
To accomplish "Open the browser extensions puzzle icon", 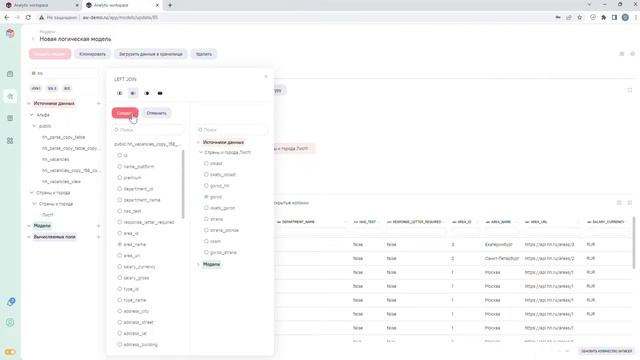I will 604,18.
